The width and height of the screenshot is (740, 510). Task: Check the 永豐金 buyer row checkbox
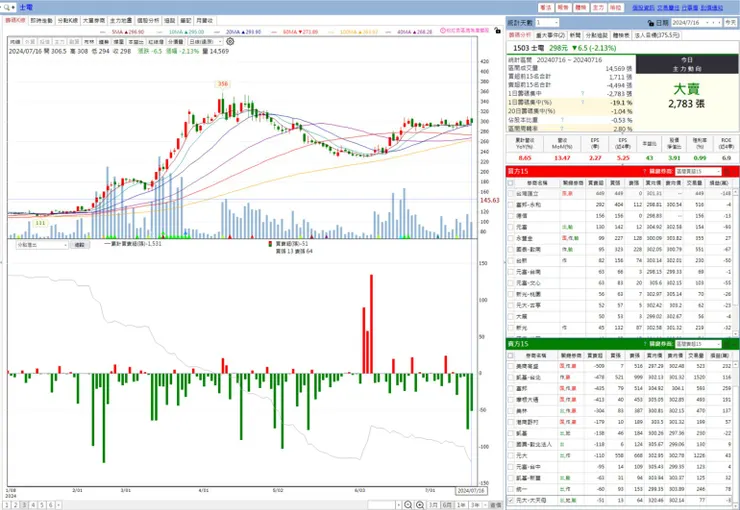pos(511,238)
